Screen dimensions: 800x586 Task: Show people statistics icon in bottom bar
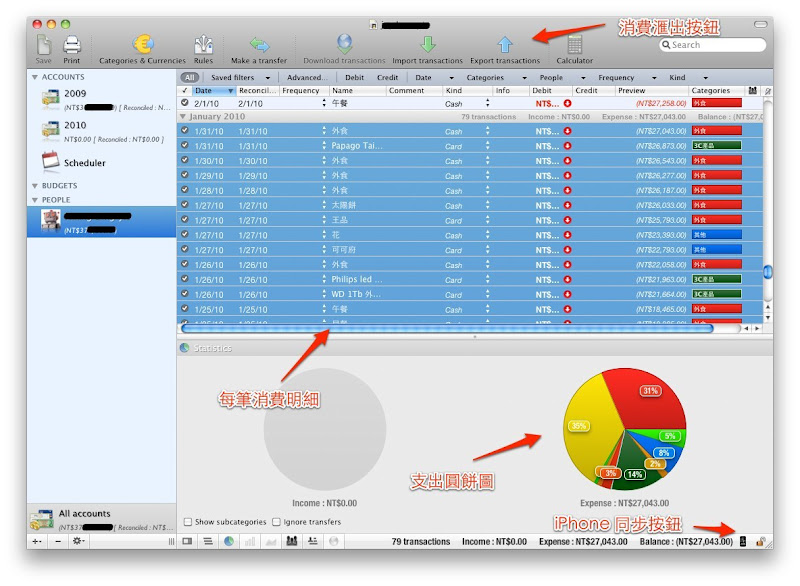292,541
